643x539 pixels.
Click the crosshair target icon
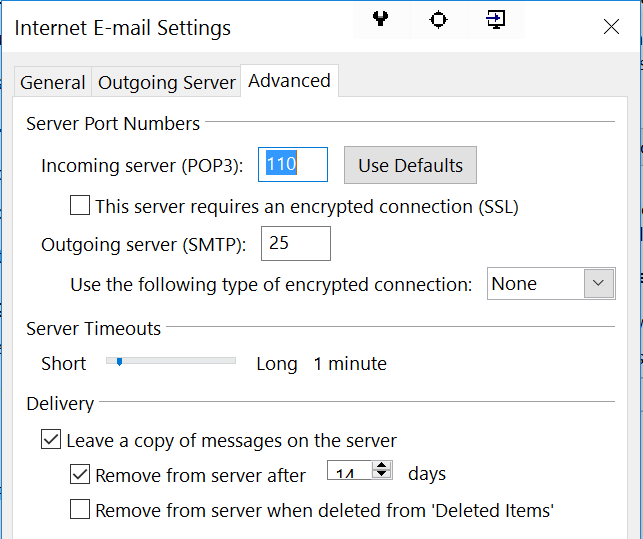(438, 20)
